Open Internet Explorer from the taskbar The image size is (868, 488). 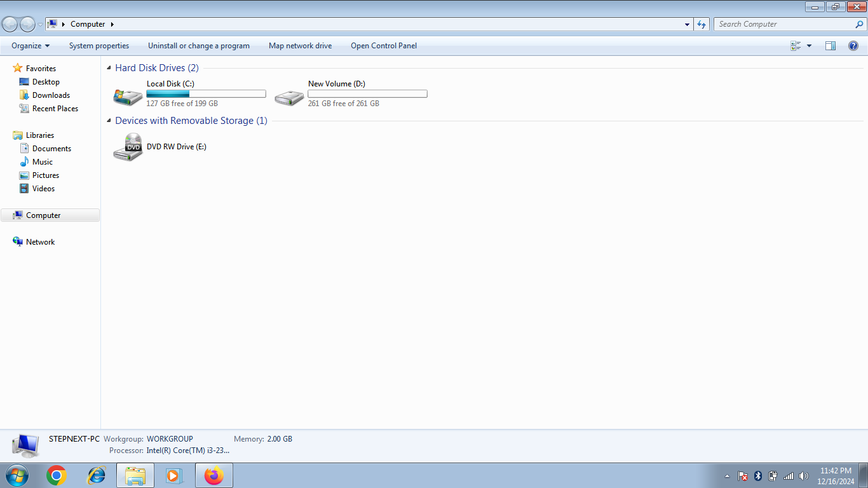[x=97, y=475]
